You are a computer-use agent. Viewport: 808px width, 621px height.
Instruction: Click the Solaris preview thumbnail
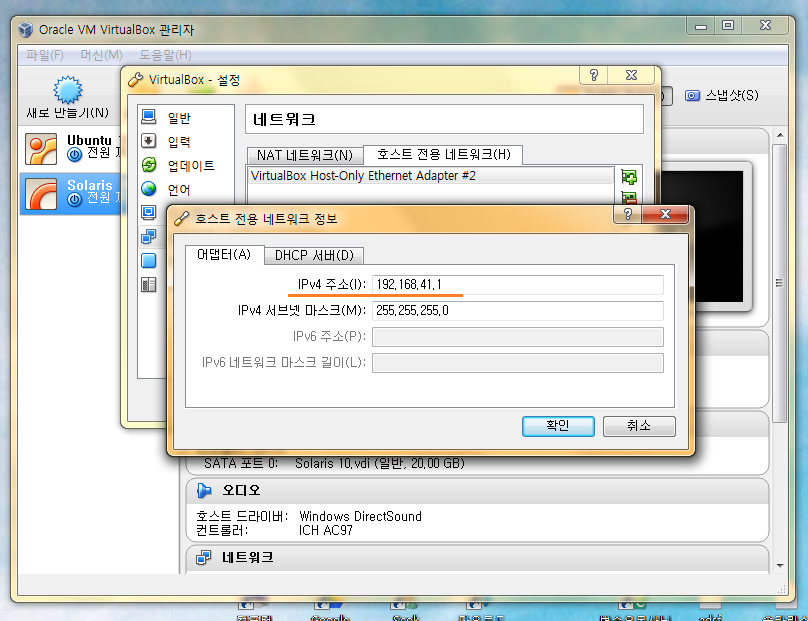(x=719, y=237)
